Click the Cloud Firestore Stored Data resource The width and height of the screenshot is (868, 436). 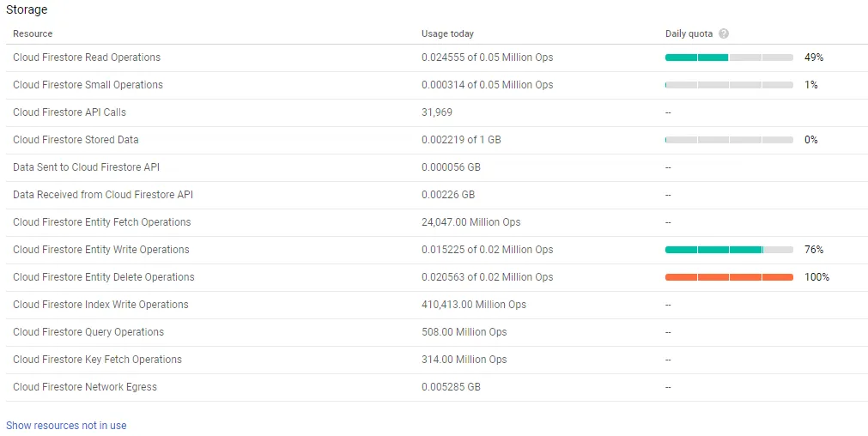click(x=76, y=140)
